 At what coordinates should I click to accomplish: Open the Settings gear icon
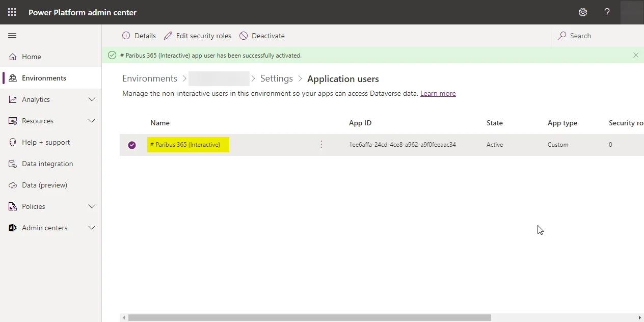point(583,12)
